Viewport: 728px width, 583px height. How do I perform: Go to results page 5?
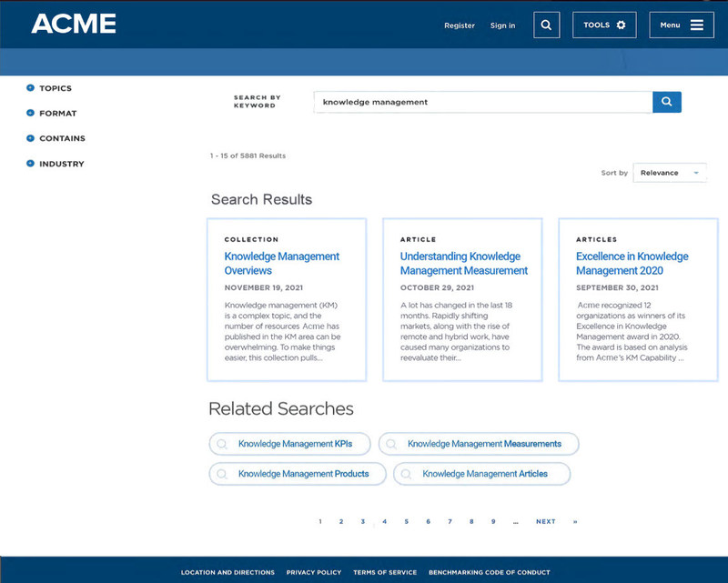click(407, 522)
